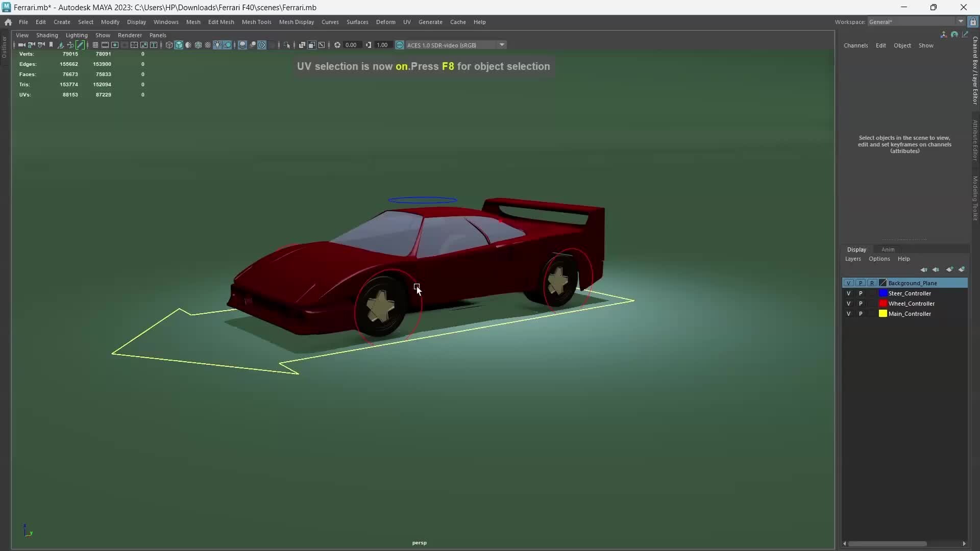Image resolution: width=980 pixels, height=551 pixels.
Task: Open the Mesh Display menu
Action: tap(296, 22)
